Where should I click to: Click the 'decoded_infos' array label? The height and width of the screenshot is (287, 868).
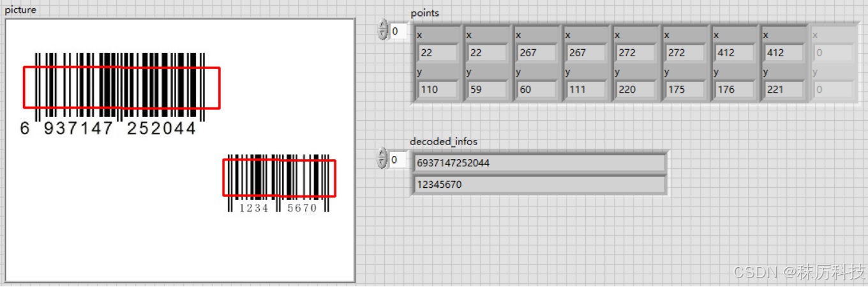(x=444, y=141)
